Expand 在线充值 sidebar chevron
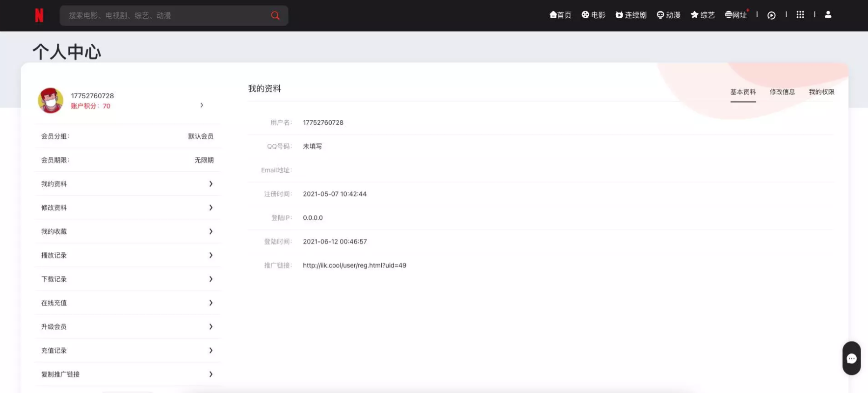This screenshot has height=393, width=868. [x=211, y=303]
